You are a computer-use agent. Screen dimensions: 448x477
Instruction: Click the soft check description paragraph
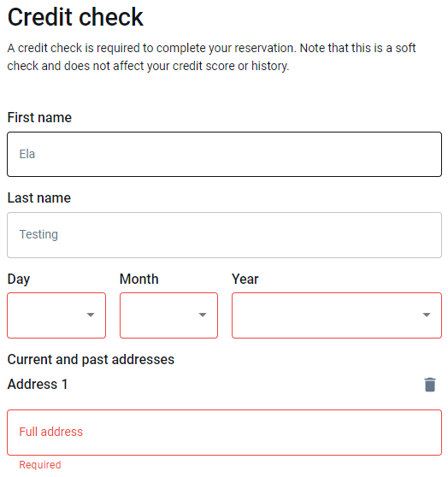tap(211, 57)
